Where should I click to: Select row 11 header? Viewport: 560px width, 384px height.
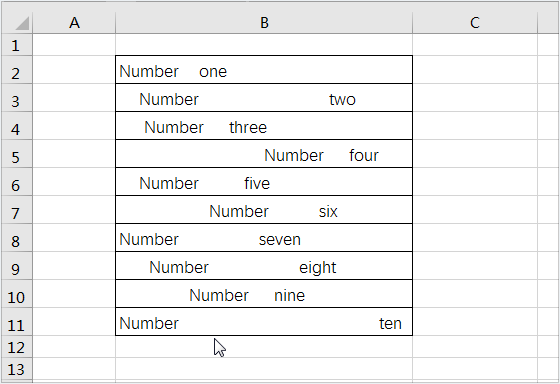click(17, 321)
